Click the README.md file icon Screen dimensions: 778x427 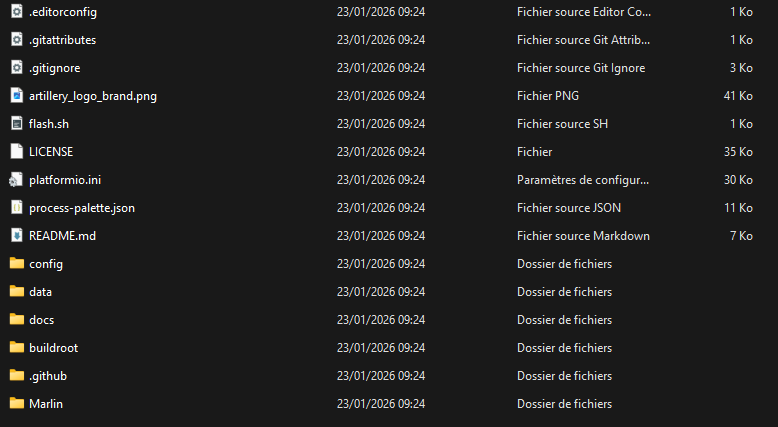click(16, 236)
